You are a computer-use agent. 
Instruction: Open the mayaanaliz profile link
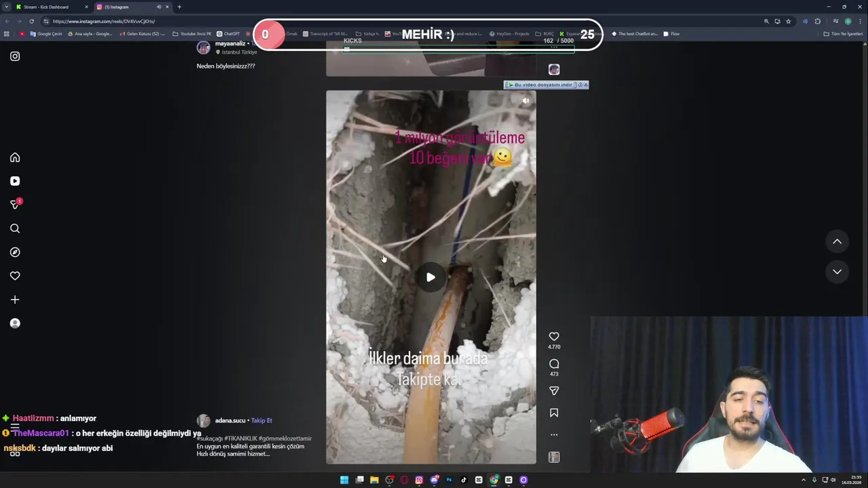click(230, 43)
